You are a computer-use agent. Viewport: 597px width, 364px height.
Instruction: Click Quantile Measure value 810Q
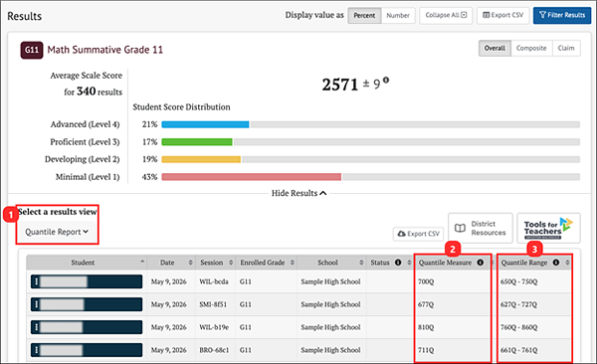pyautogui.click(x=426, y=327)
